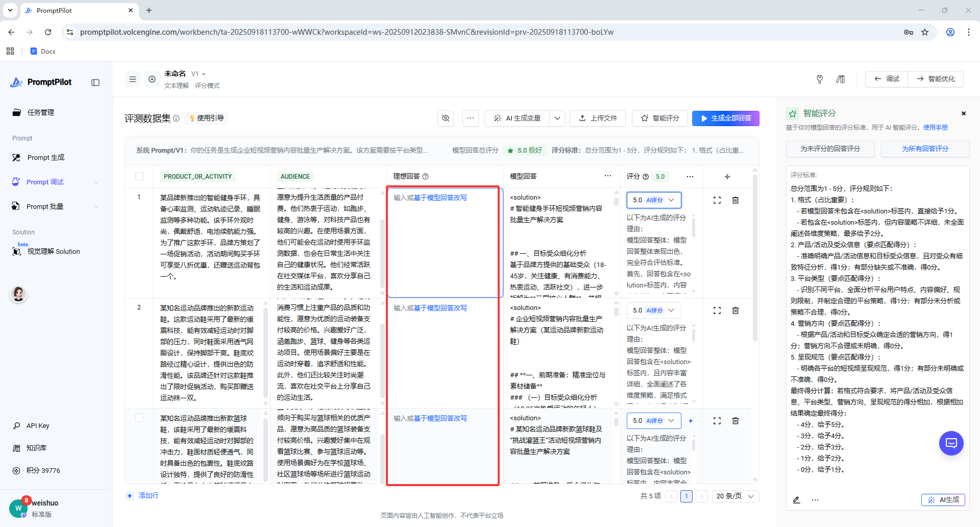This screenshot has width=980, height=527.
Task: Collapse the PromptPilot sidebar panel icon
Action: 95,82
